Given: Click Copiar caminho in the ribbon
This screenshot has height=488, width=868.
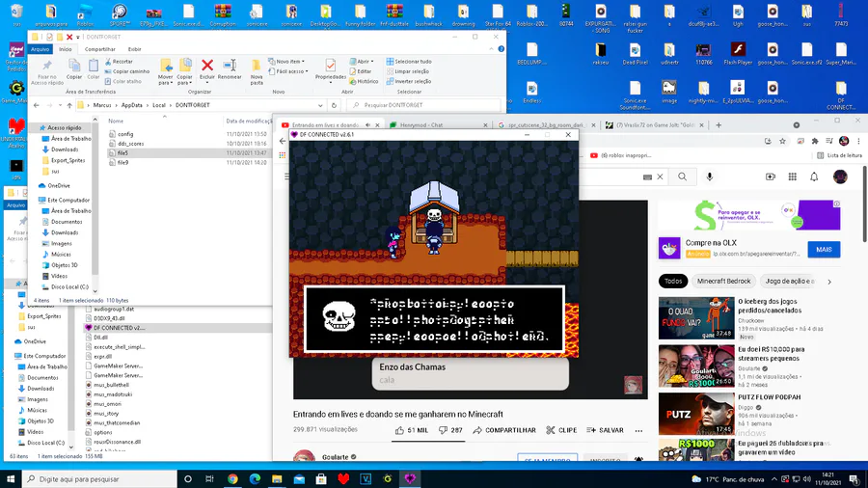Looking at the screenshot, I should tap(127, 71).
